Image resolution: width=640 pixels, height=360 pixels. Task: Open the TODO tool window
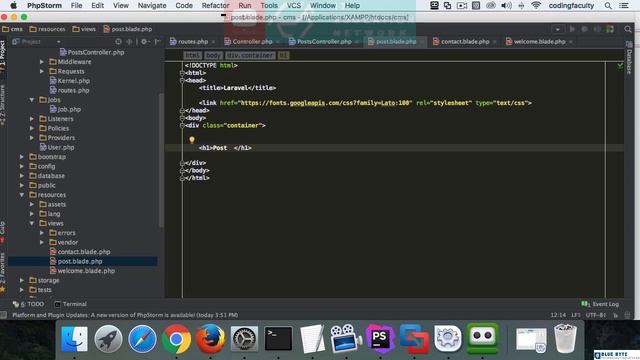pos(28,304)
